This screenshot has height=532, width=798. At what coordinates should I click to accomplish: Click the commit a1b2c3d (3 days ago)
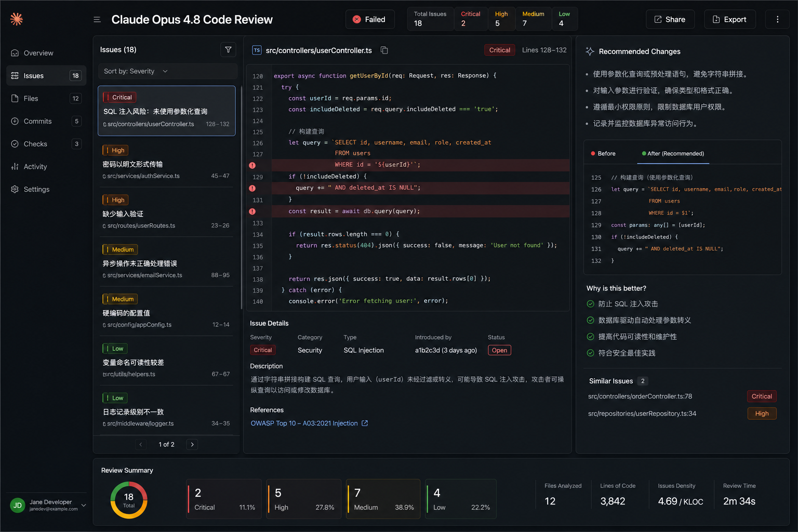click(446, 350)
